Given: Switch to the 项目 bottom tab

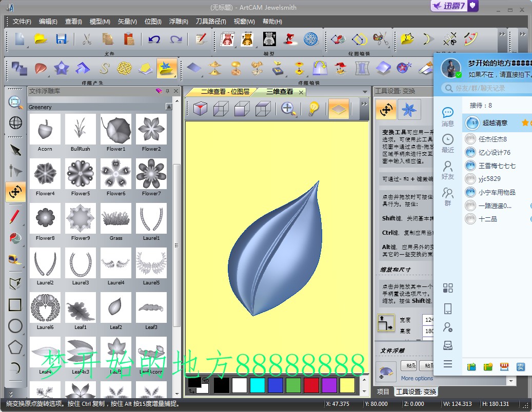Looking at the screenshot, I should tap(383, 392).
